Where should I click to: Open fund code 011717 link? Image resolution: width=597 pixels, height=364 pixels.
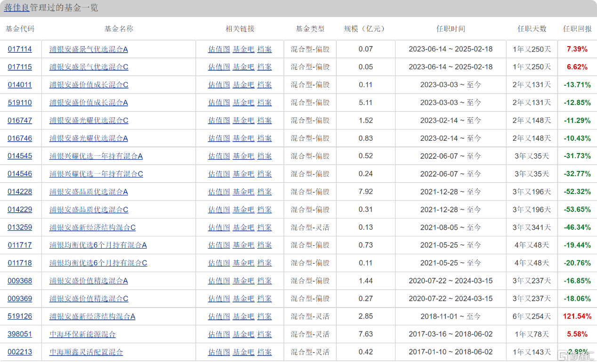[20, 245]
